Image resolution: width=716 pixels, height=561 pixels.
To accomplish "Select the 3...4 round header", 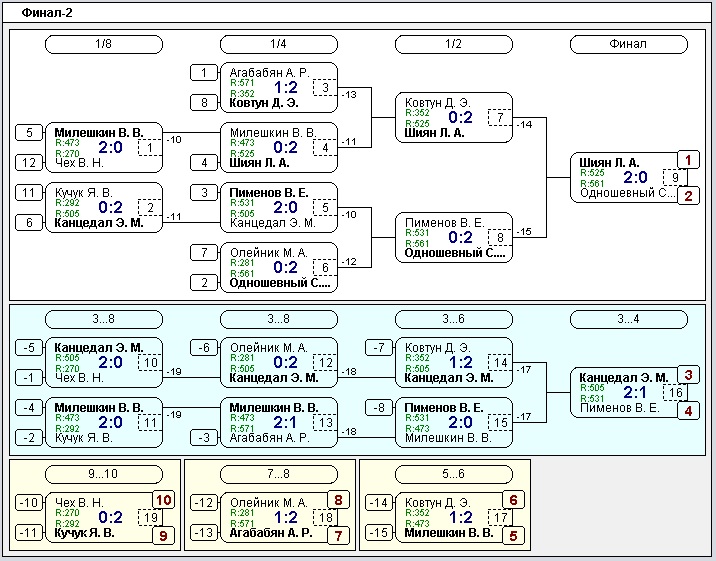I will click(x=628, y=319).
